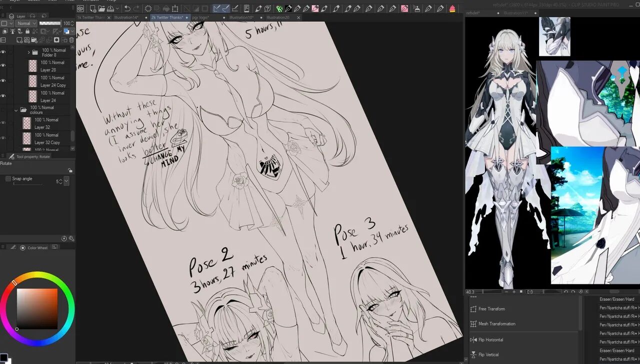Image resolution: width=640 pixels, height=364 pixels.
Task: Click the Open file folder icon
Action: tap(101, 8)
